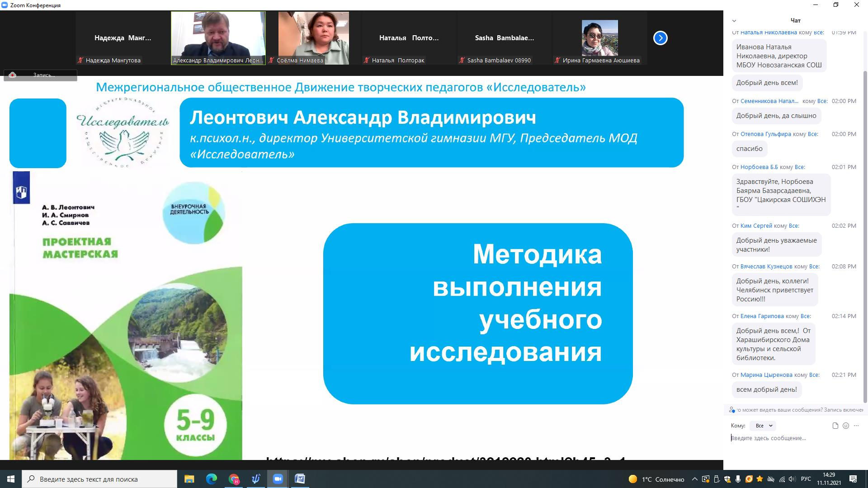Open the emoji picker in chat
The width and height of the screenshot is (868, 488).
click(x=846, y=426)
